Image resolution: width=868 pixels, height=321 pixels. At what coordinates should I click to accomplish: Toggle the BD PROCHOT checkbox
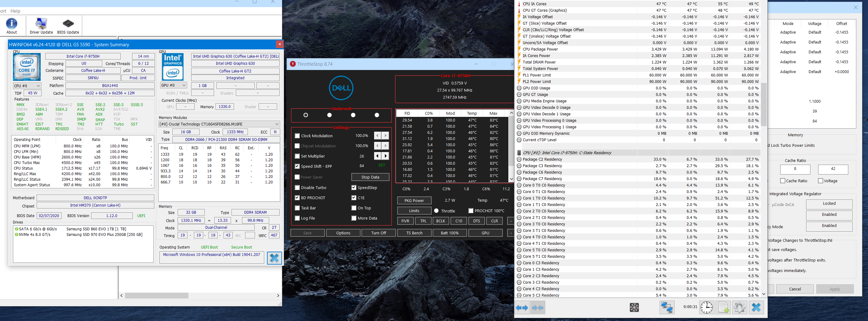(x=297, y=198)
